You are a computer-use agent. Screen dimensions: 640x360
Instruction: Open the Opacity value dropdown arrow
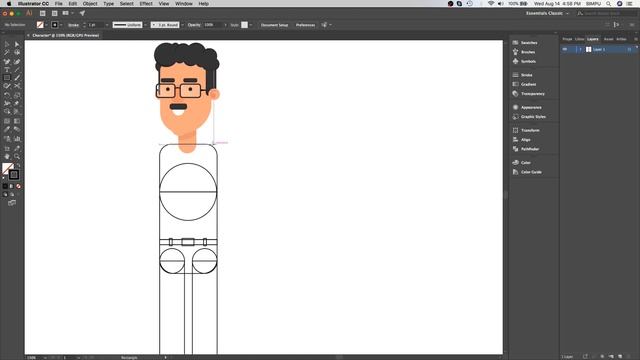coord(225,25)
